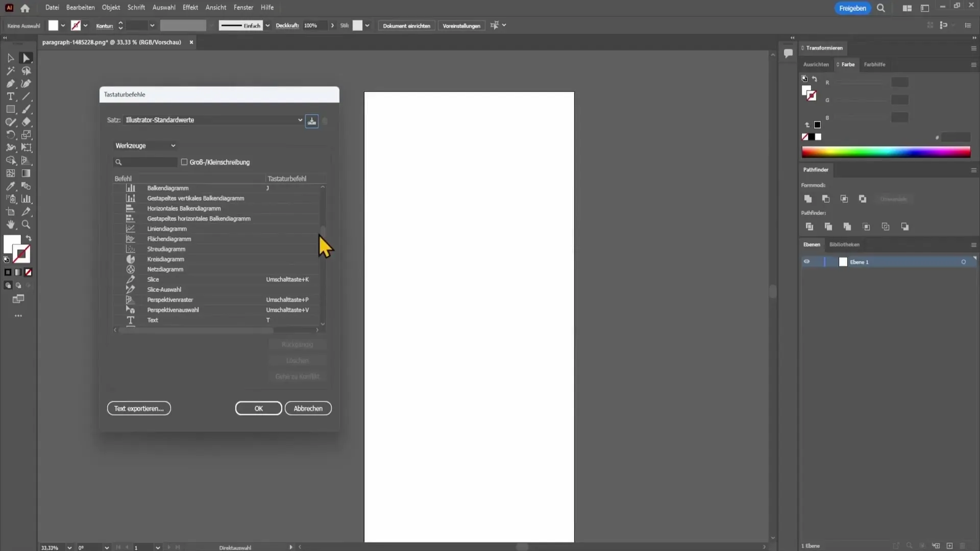The height and width of the screenshot is (551, 980).
Task: Select the Curvature tool
Action: 26,84
